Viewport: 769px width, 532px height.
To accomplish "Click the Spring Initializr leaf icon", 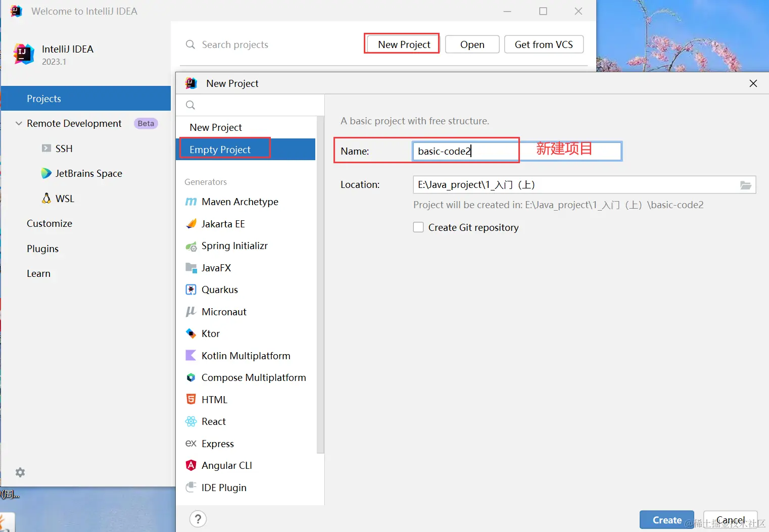I will (x=191, y=246).
